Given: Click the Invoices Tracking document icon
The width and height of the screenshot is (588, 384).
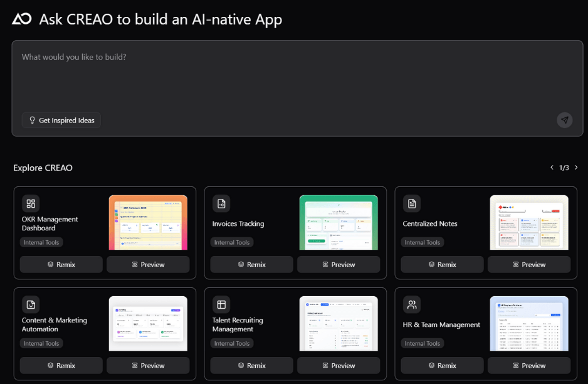Looking at the screenshot, I should pos(221,203).
